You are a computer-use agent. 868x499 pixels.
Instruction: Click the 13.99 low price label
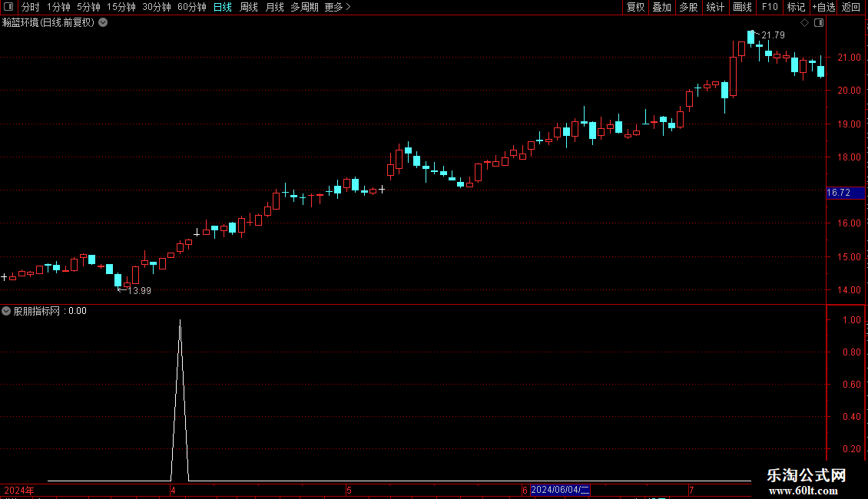[x=139, y=291]
